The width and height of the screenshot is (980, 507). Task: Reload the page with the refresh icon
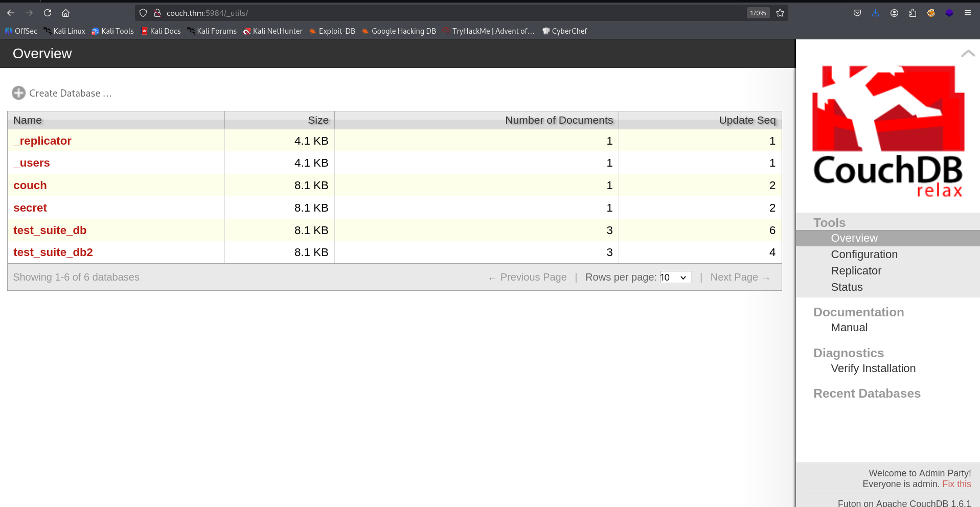[x=48, y=13]
